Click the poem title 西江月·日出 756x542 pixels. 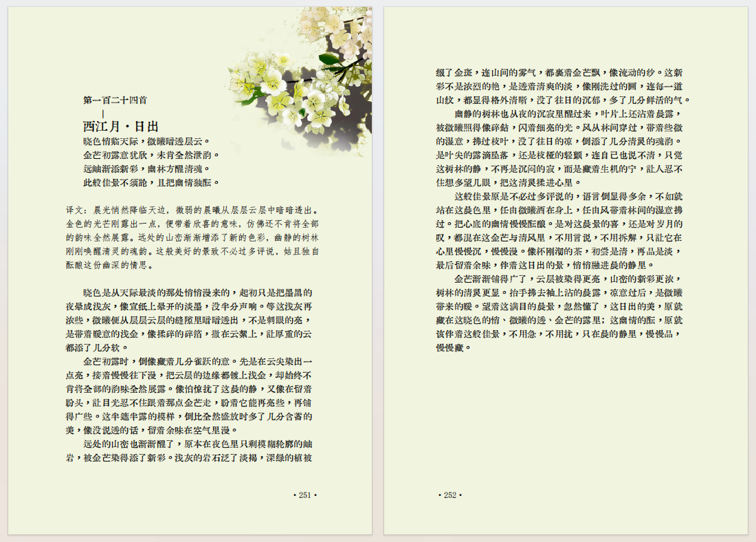click(x=121, y=127)
